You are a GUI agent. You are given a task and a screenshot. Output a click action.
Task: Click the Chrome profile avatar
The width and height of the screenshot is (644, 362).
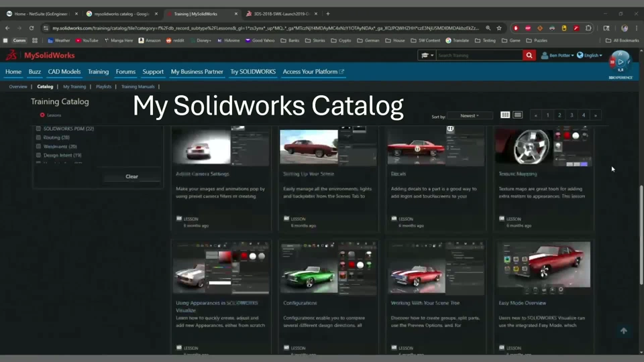coord(625,28)
